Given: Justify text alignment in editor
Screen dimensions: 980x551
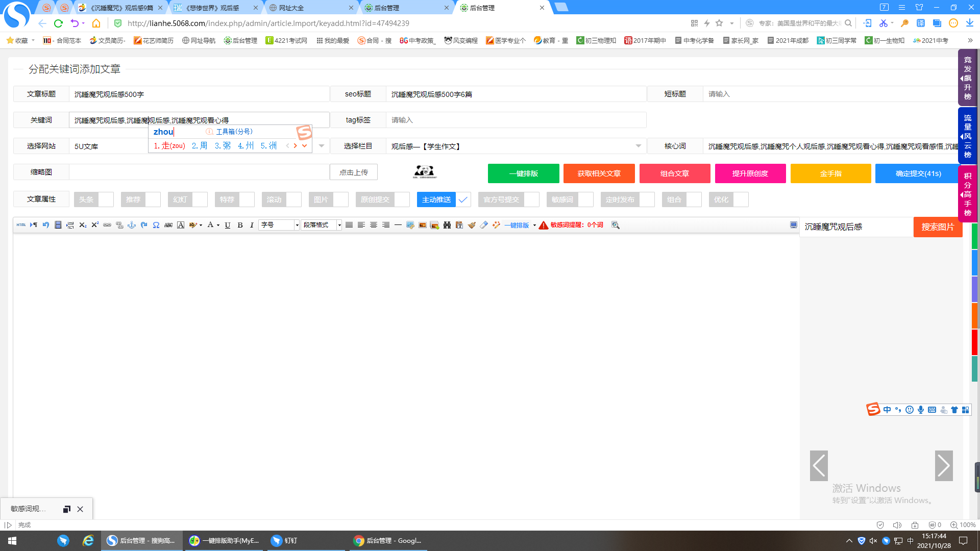Looking at the screenshot, I should [x=349, y=225].
